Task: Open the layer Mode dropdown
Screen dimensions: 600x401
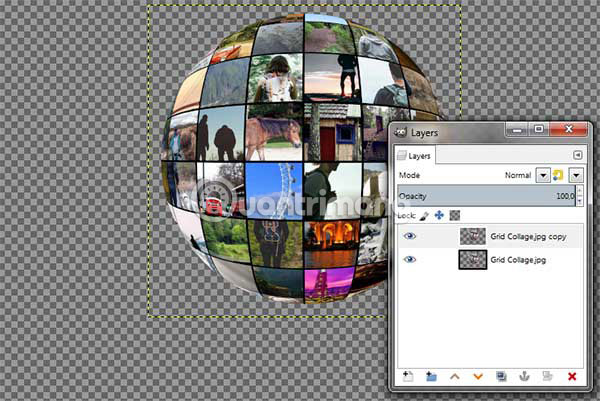Action: (x=543, y=175)
